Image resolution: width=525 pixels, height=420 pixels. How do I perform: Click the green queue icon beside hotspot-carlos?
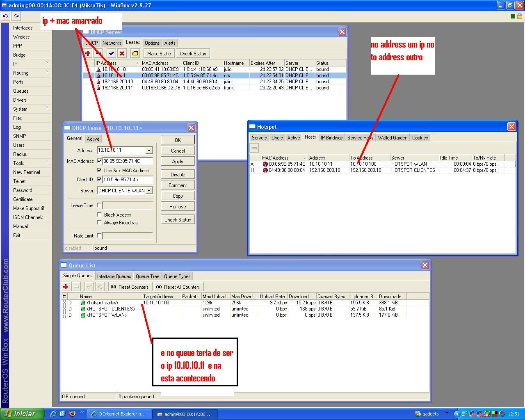click(x=83, y=303)
